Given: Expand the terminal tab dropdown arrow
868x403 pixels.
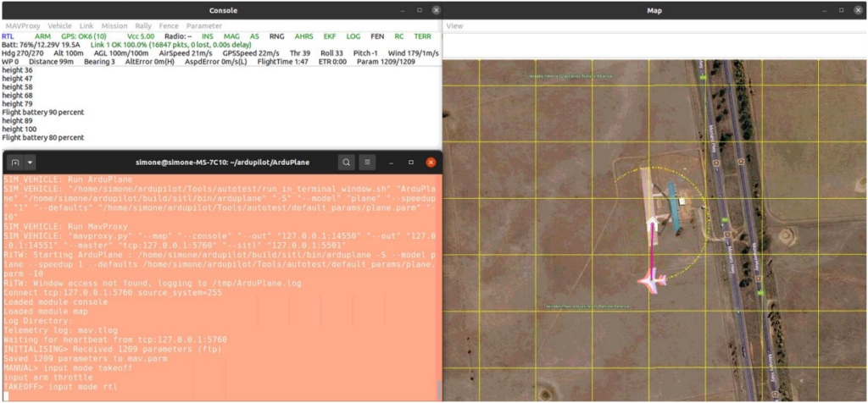Looking at the screenshot, I should click(x=31, y=162).
